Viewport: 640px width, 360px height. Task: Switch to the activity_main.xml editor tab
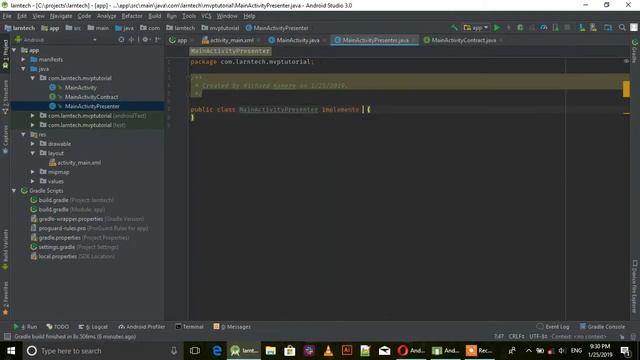231,40
